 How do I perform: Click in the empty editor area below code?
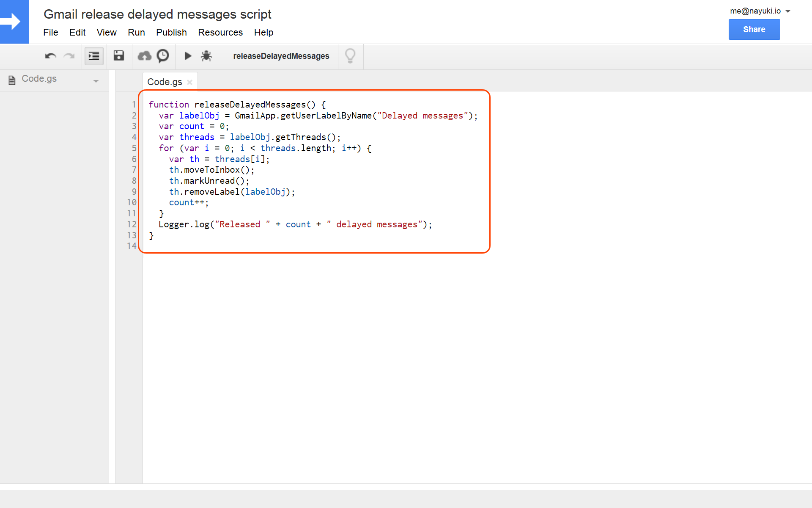coord(477,368)
